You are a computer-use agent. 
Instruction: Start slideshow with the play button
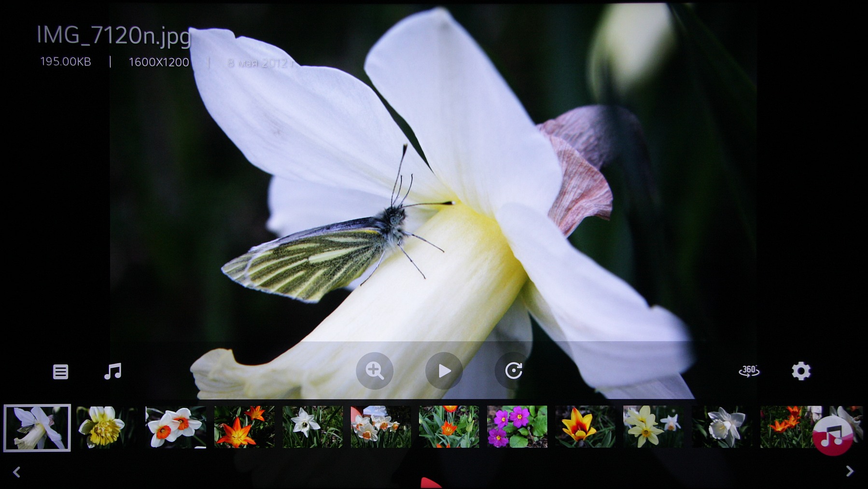444,371
